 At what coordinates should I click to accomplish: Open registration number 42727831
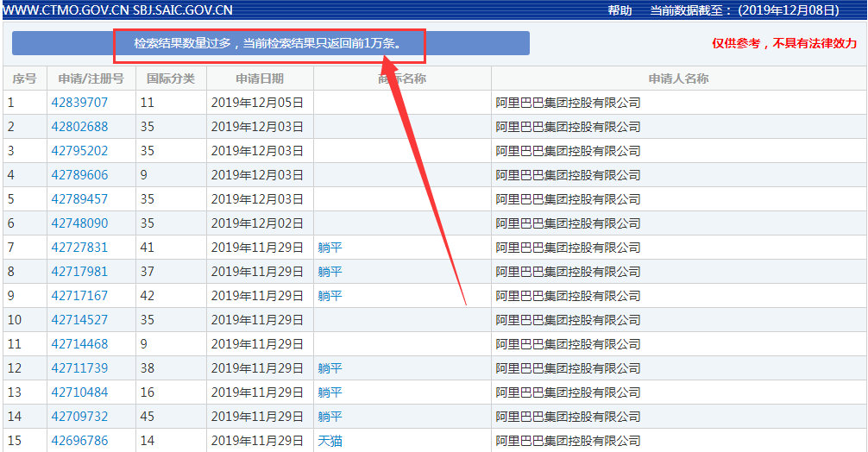(79, 248)
